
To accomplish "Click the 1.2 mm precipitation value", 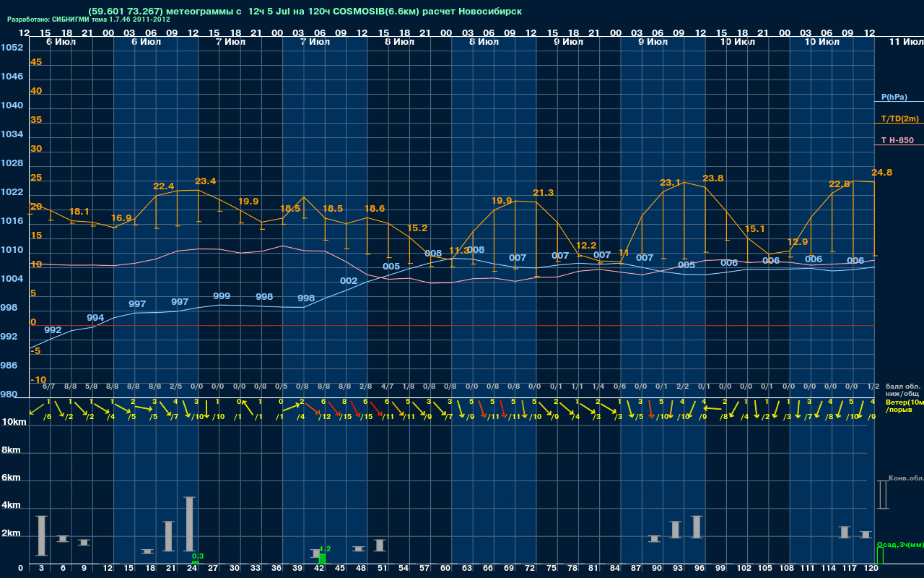I will coord(325,549).
